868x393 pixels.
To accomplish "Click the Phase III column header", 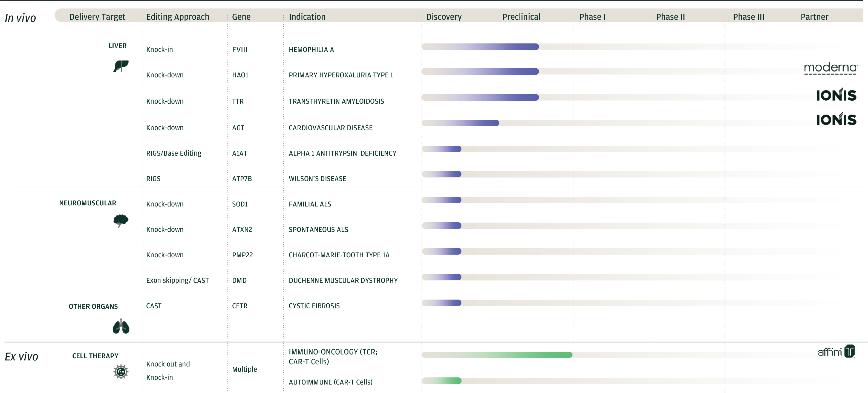I will click(x=748, y=17).
